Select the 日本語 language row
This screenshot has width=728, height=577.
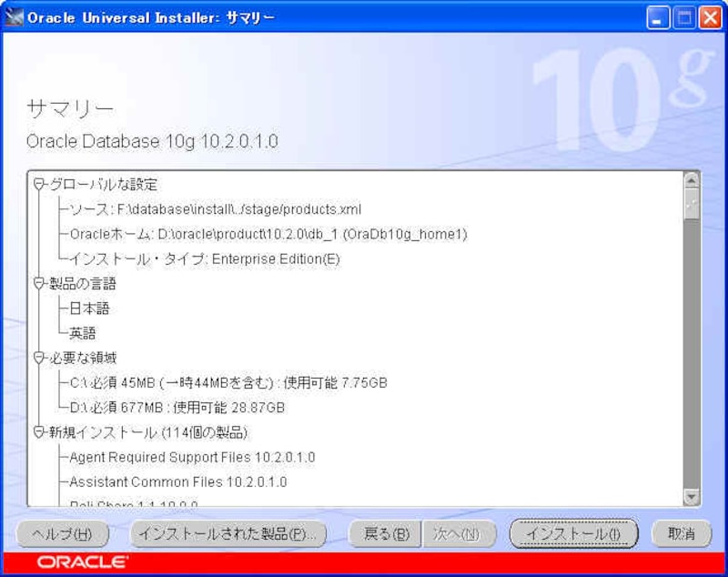pyautogui.click(x=89, y=309)
